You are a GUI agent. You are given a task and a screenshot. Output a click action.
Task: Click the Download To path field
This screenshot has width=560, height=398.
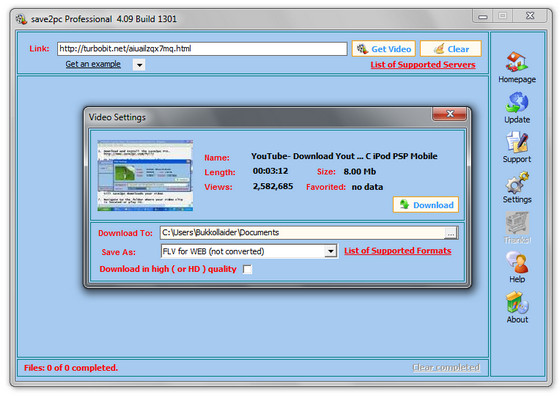(303, 233)
